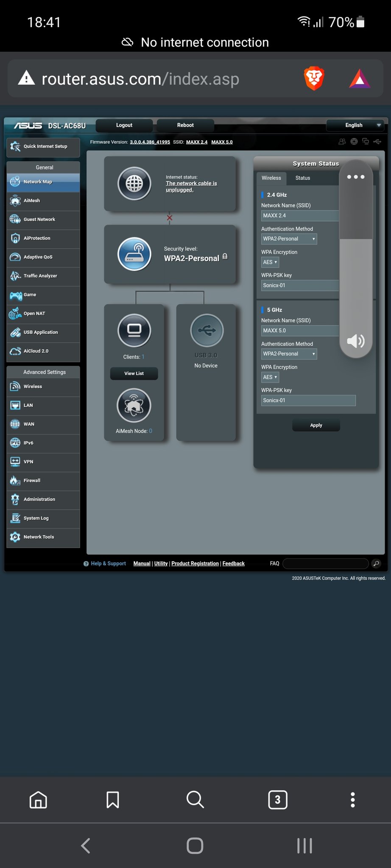The width and height of the screenshot is (391, 868).
Task: Open IPv6 settings
Action: click(x=43, y=443)
